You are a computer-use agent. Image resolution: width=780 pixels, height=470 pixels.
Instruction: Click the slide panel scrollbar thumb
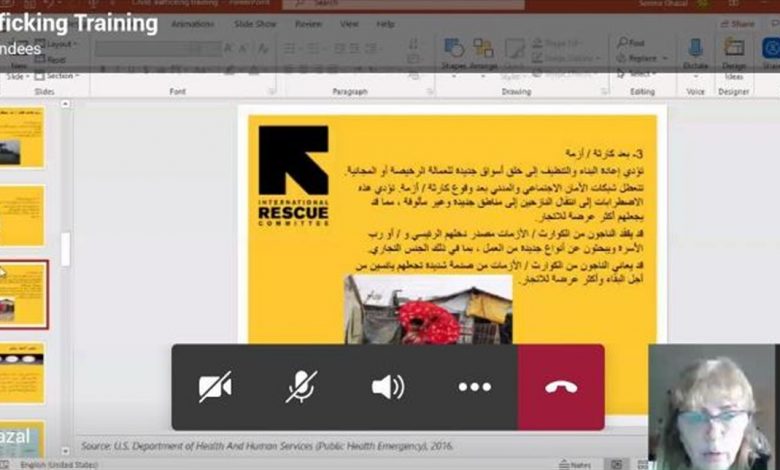(65, 250)
